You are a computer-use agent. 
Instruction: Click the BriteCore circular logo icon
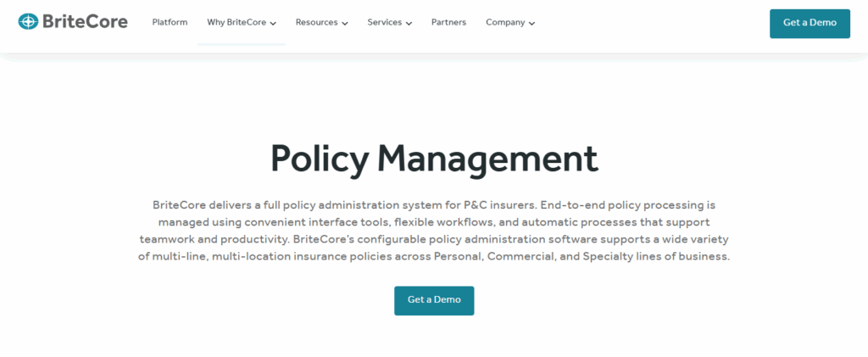click(x=29, y=22)
